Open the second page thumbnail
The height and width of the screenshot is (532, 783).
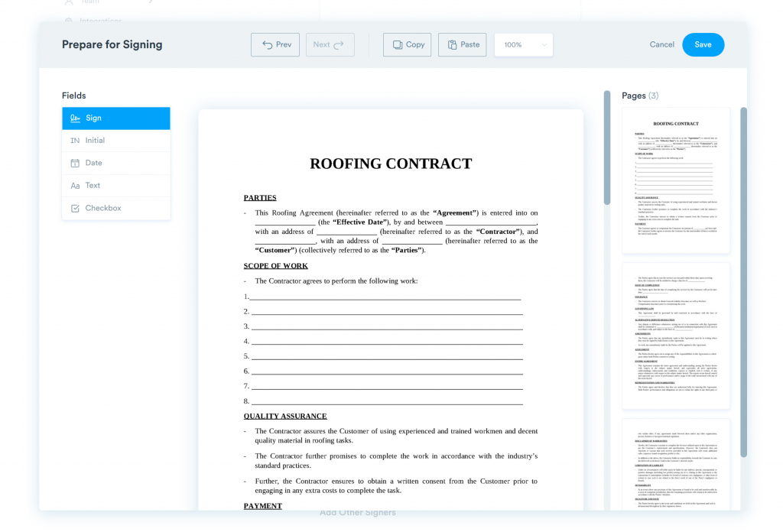coord(675,336)
